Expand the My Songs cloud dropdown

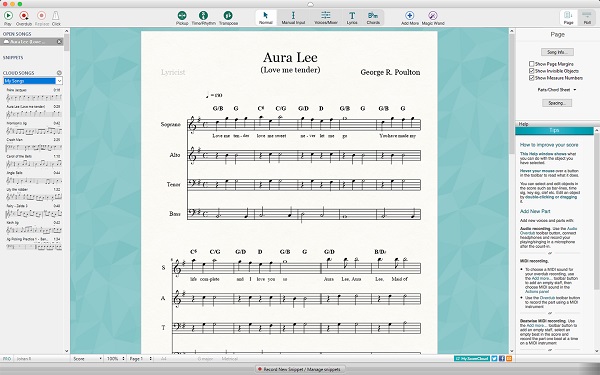click(33, 81)
